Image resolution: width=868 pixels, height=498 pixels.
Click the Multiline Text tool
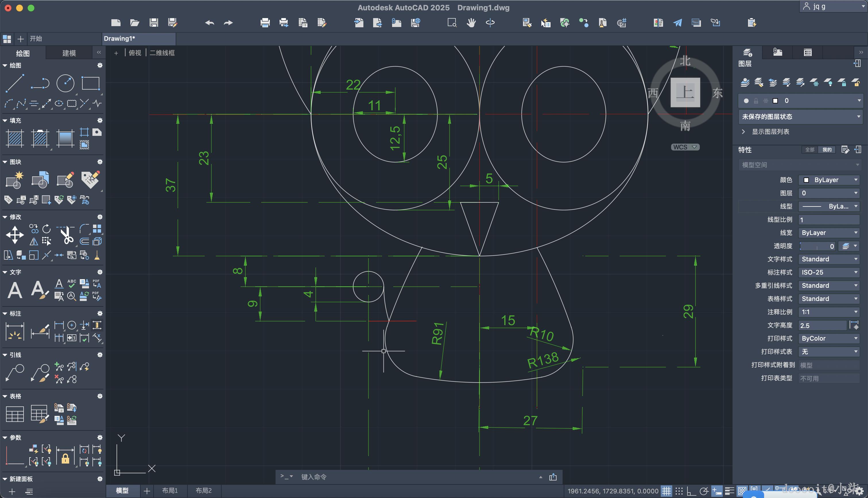pos(15,290)
